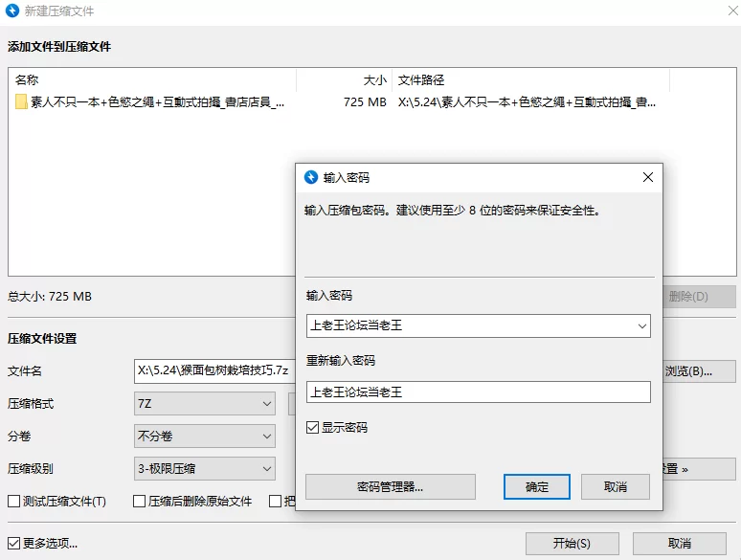Click the 确定 button
The image size is (741, 560).
[537, 486]
